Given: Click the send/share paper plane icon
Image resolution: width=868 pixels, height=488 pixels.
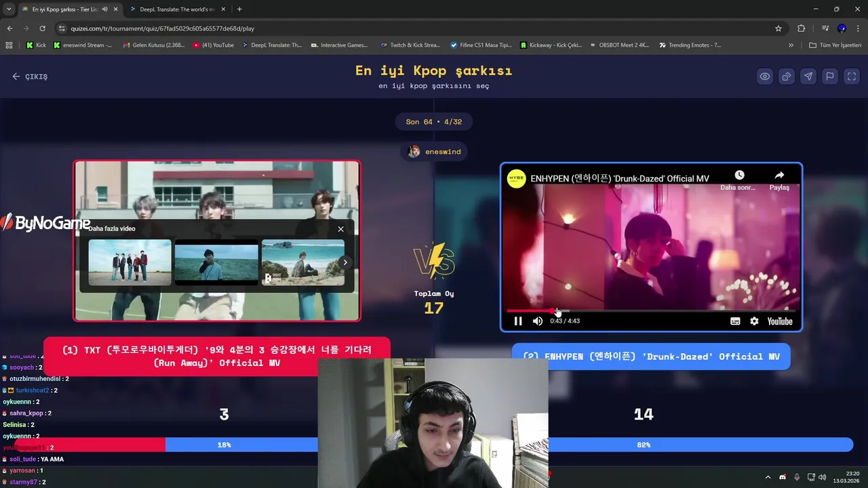Looking at the screenshot, I should [x=808, y=77].
